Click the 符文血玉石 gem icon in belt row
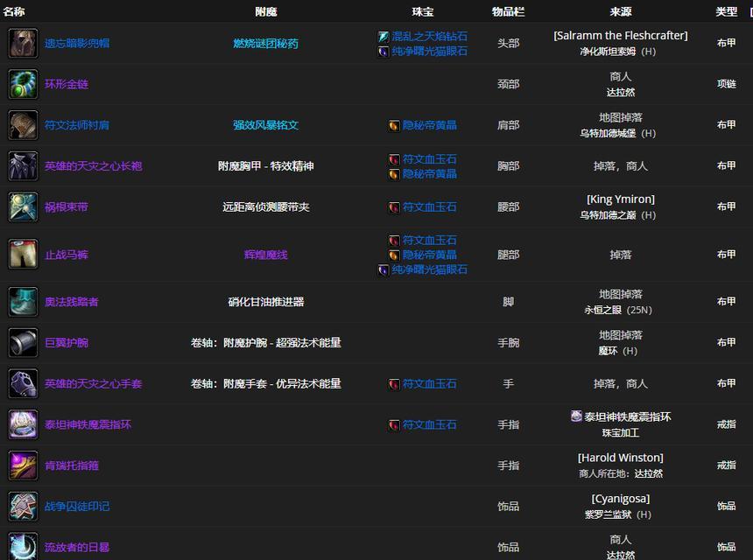753x560 pixels. (394, 207)
